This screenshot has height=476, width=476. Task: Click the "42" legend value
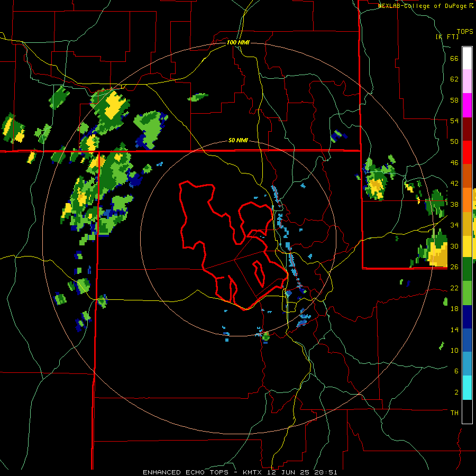coord(454,183)
